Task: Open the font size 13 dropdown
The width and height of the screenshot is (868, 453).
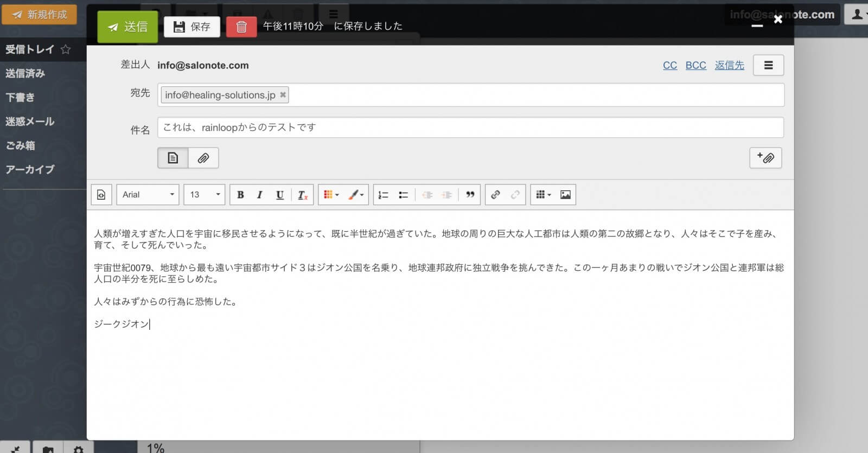Action: point(205,195)
